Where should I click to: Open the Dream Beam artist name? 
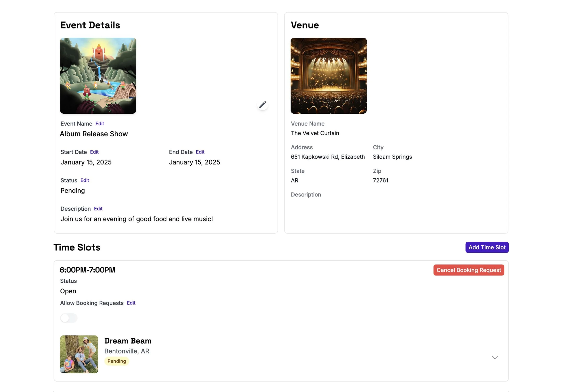128,341
